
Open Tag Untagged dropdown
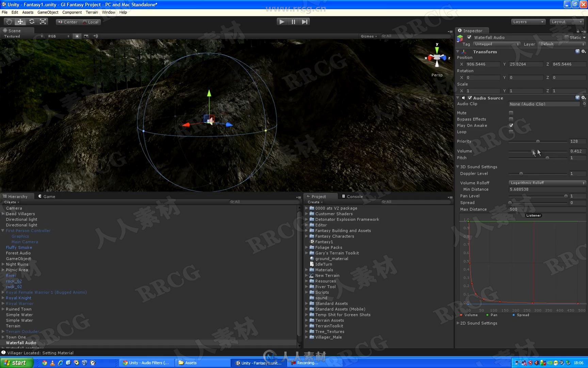point(497,44)
